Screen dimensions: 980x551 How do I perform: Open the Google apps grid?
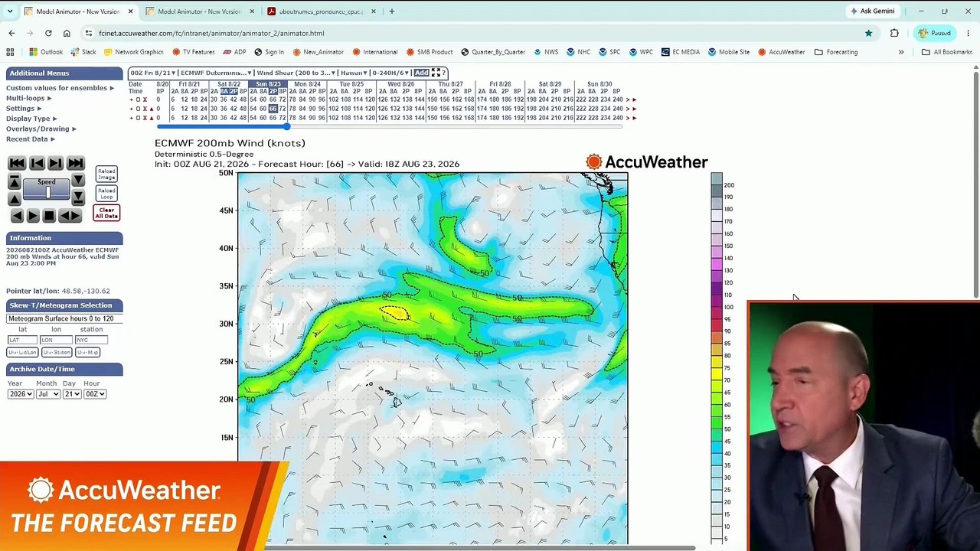[10, 52]
